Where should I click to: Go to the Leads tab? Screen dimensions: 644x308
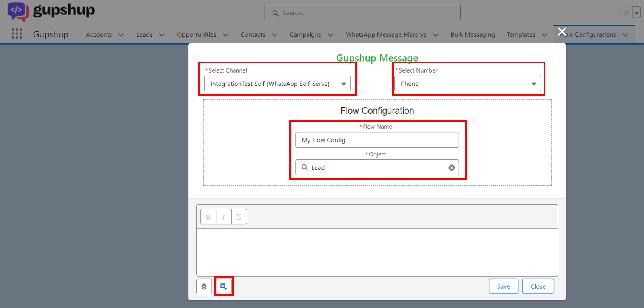click(145, 34)
